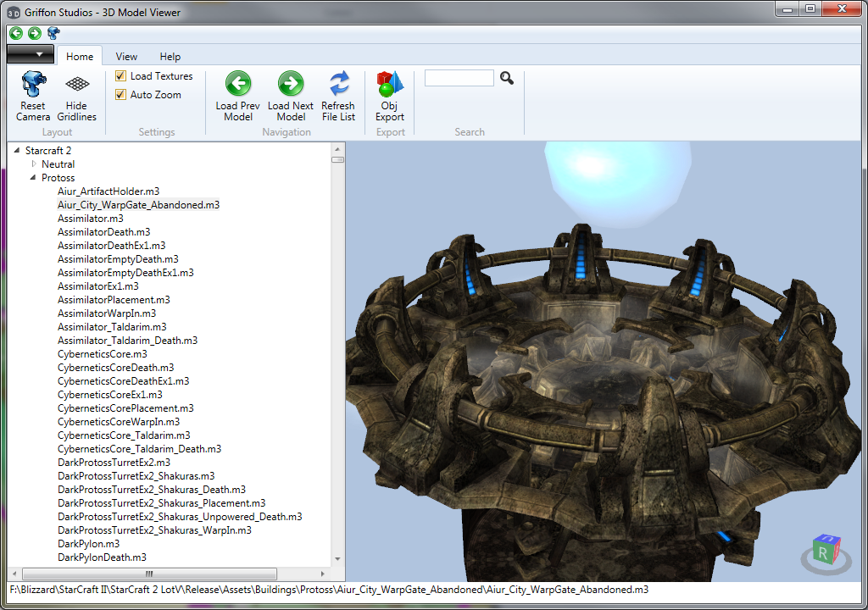
Task: Select Assimilator_Taldarim_Death.m3
Action: coord(127,341)
